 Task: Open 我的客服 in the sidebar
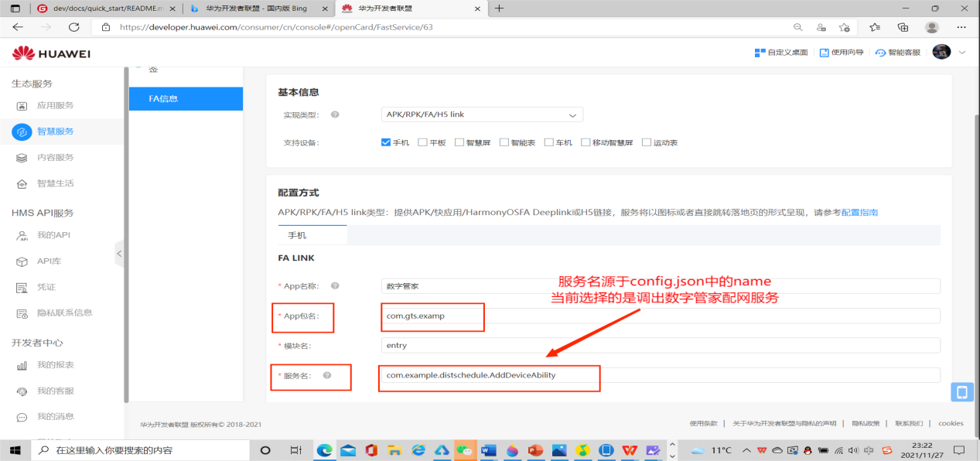point(55,391)
